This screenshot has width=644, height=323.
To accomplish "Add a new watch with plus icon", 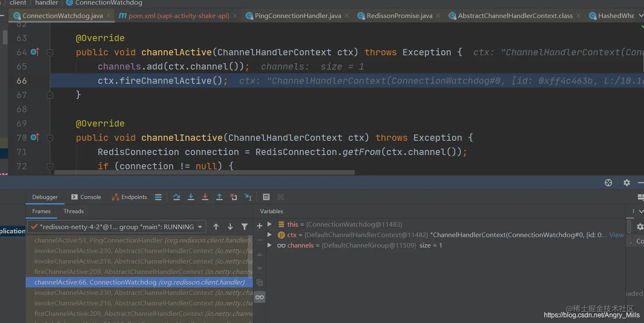I will click(x=259, y=226).
